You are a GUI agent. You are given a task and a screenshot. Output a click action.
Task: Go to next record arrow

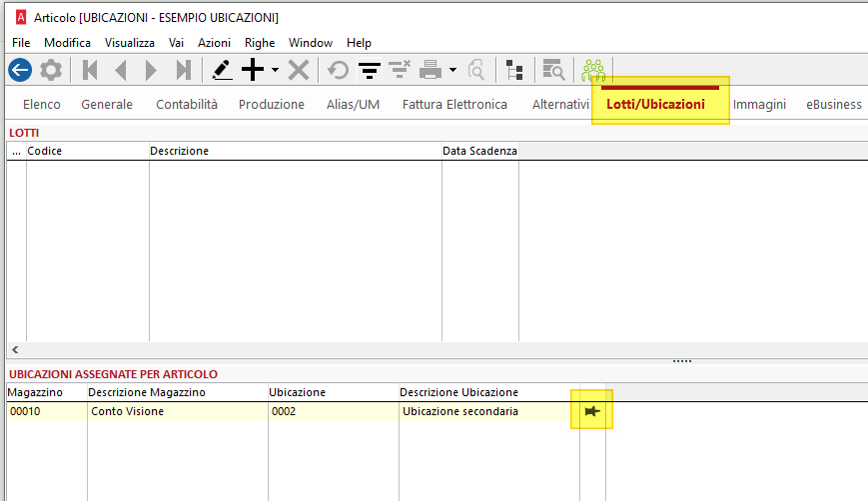(151, 70)
